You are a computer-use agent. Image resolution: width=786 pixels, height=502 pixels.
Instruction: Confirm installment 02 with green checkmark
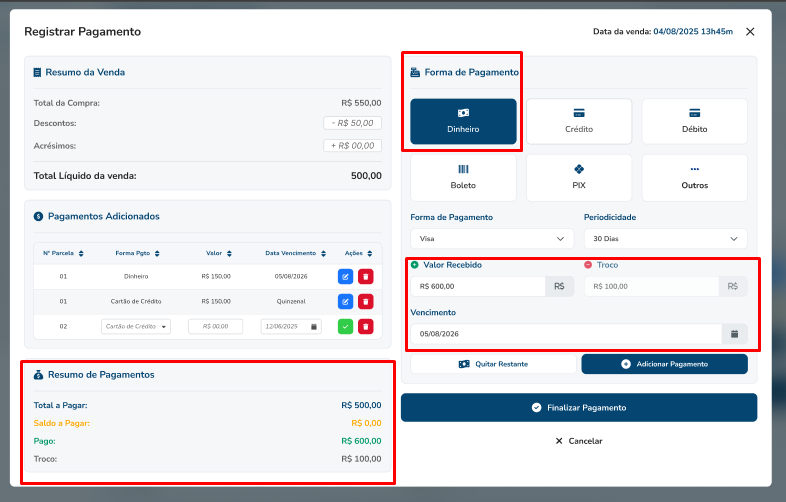pyautogui.click(x=346, y=326)
